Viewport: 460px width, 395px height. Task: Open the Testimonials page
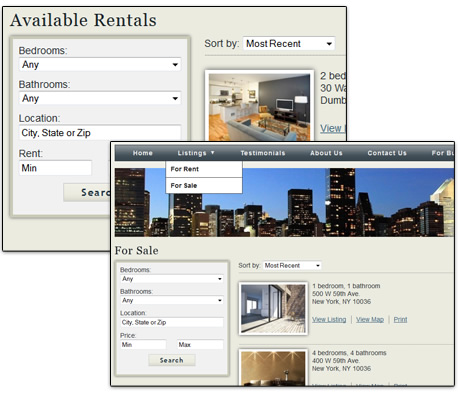[x=263, y=153]
